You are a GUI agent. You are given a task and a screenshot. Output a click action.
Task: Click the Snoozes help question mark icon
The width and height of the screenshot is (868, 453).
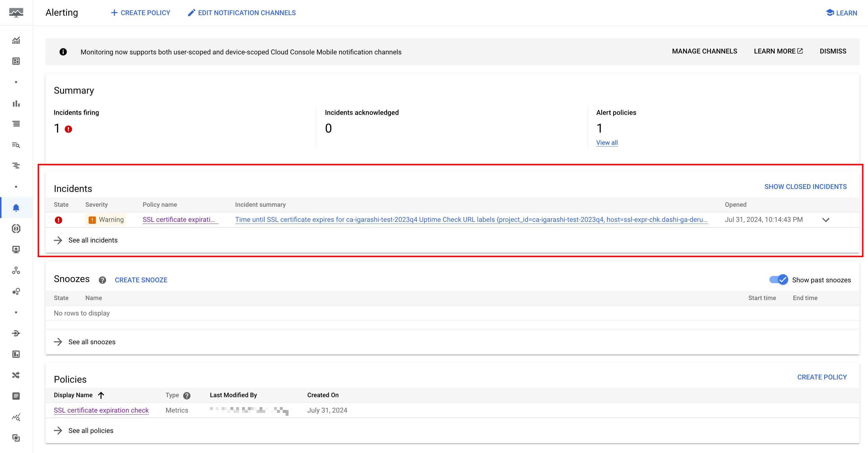tap(102, 280)
